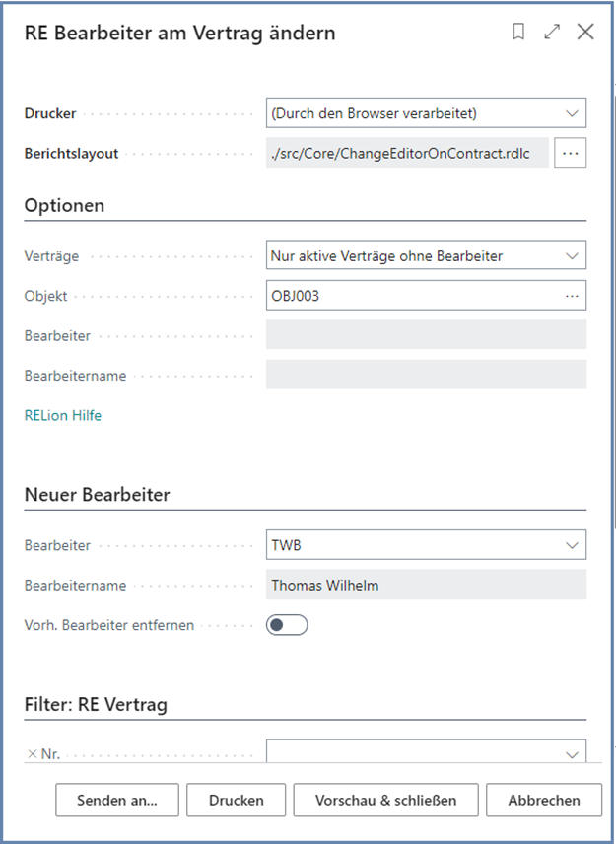Expand the Drucker dropdown
616x844 pixels.
tap(572, 113)
